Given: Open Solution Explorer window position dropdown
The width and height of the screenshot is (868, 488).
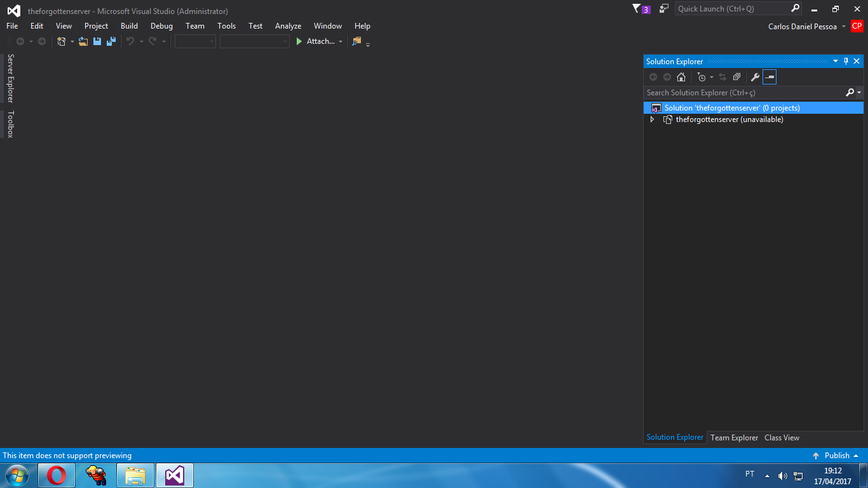Looking at the screenshot, I should tap(836, 62).
